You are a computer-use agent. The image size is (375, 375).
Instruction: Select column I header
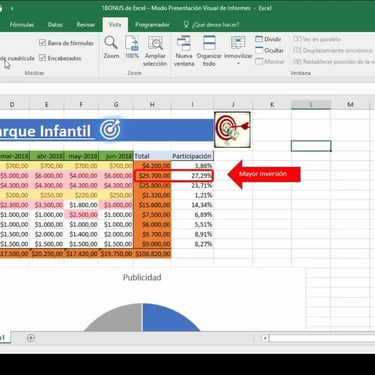[x=192, y=105]
